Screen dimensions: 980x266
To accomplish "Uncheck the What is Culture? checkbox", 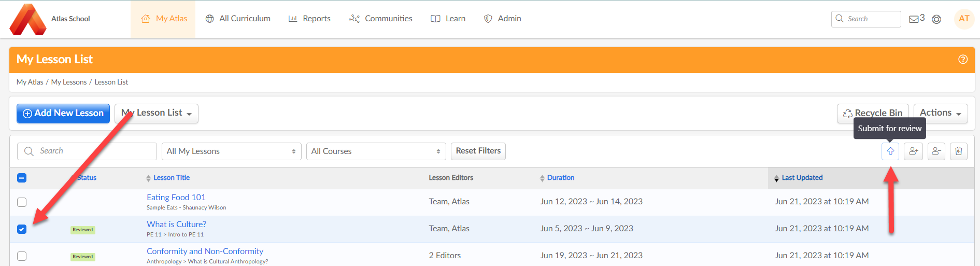I will coord(22,229).
